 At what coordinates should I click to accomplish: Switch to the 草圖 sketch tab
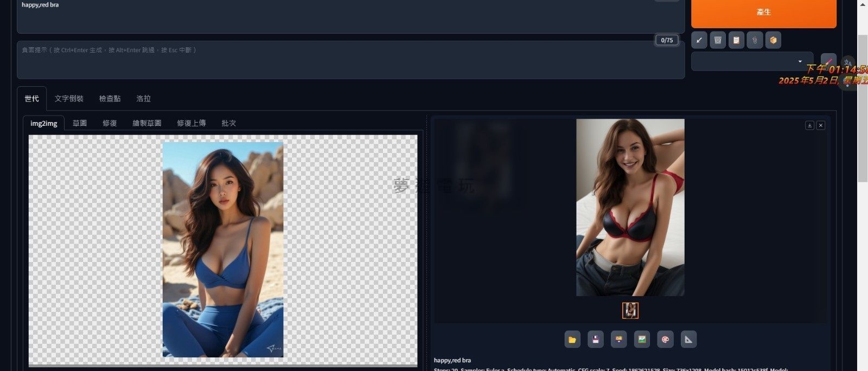[x=80, y=123]
